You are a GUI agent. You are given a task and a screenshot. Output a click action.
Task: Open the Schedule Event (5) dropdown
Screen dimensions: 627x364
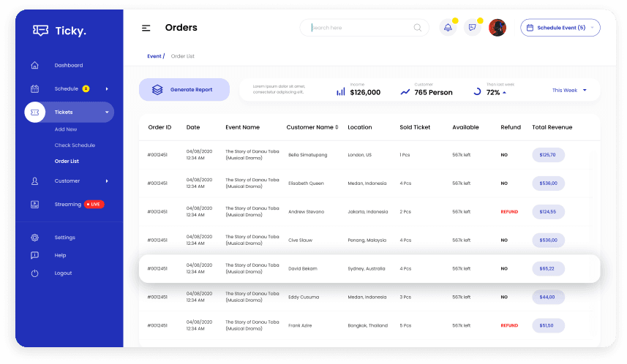click(560, 28)
